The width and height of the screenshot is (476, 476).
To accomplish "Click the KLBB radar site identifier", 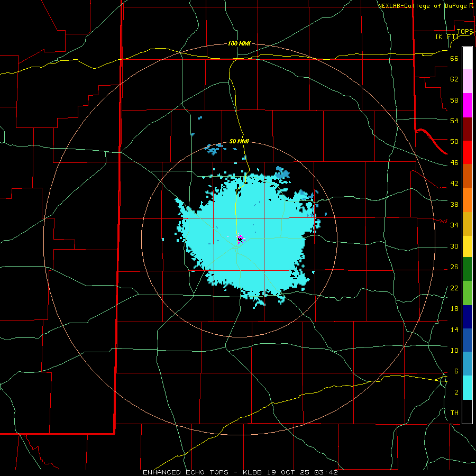I will (252, 472).
